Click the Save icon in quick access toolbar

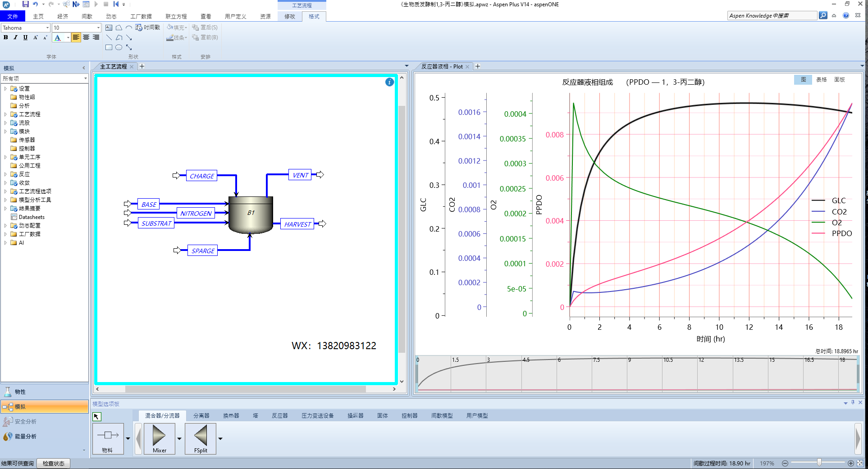point(25,4)
